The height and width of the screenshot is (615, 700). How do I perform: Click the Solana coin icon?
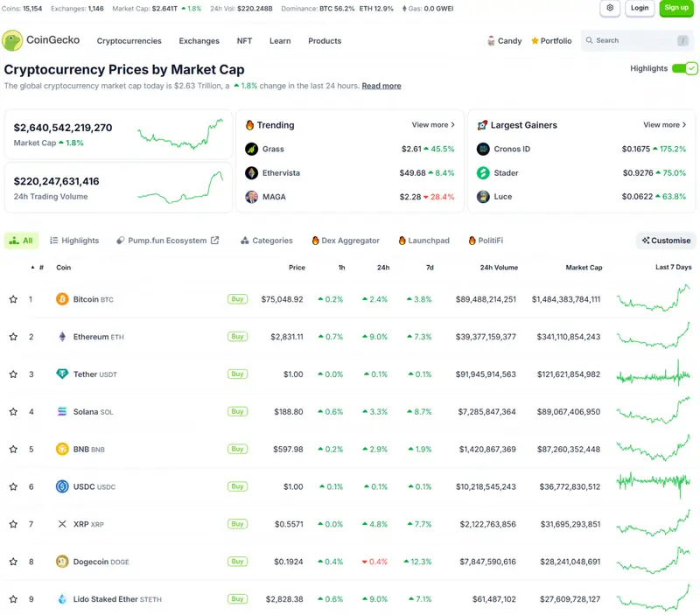pos(62,411)
